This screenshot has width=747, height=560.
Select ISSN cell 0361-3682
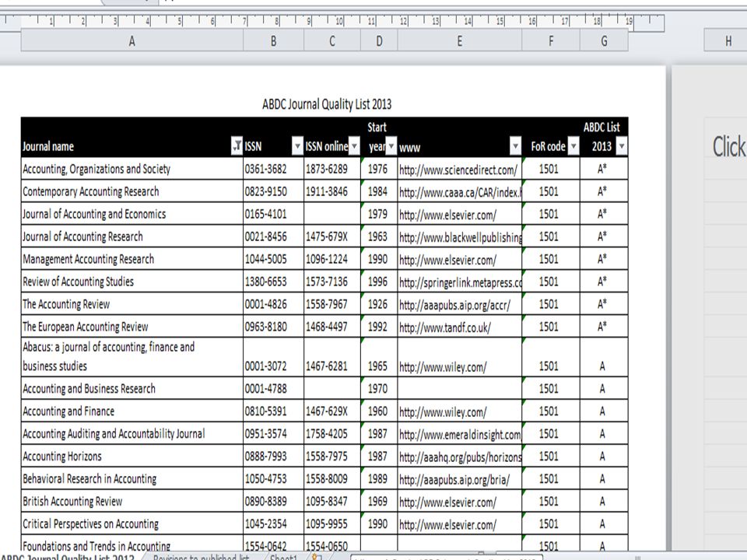[273, 169]
